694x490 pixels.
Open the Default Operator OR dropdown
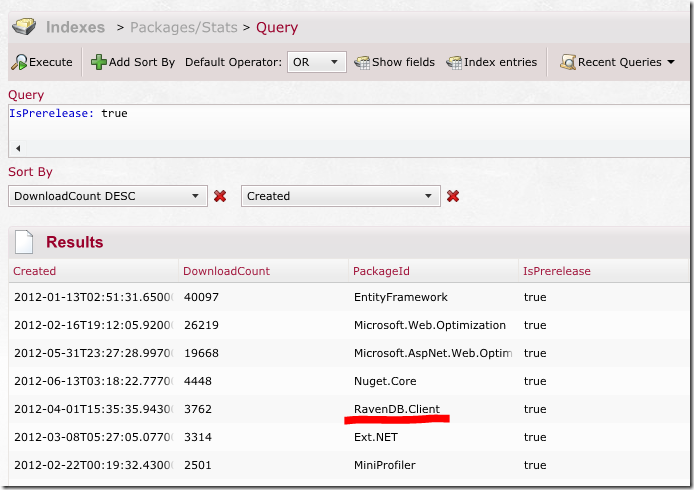tap(316, 62)
